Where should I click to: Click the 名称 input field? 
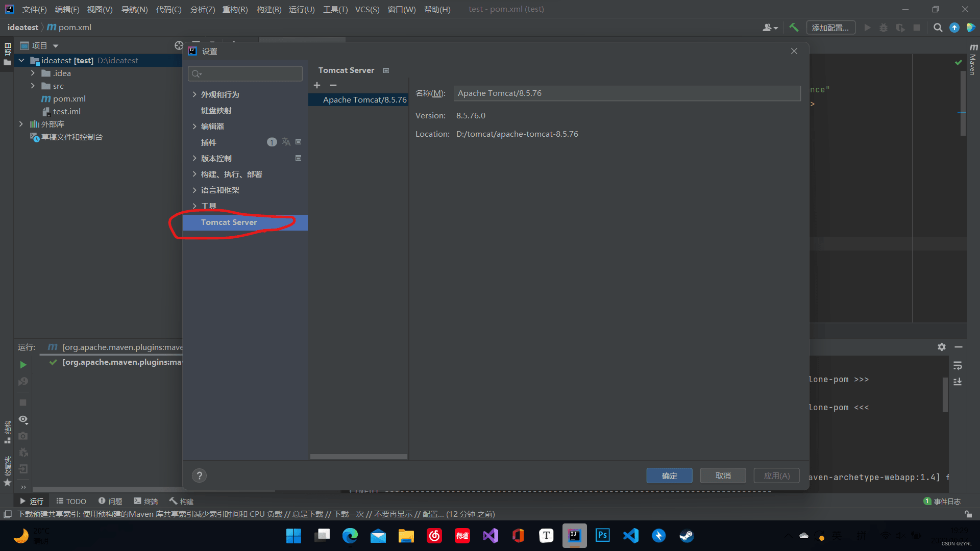point(626,93)
